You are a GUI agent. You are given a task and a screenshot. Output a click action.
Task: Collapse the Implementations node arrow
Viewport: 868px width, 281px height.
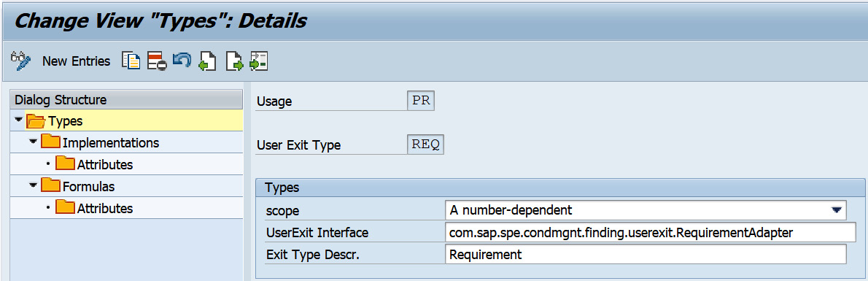[34, 142]
